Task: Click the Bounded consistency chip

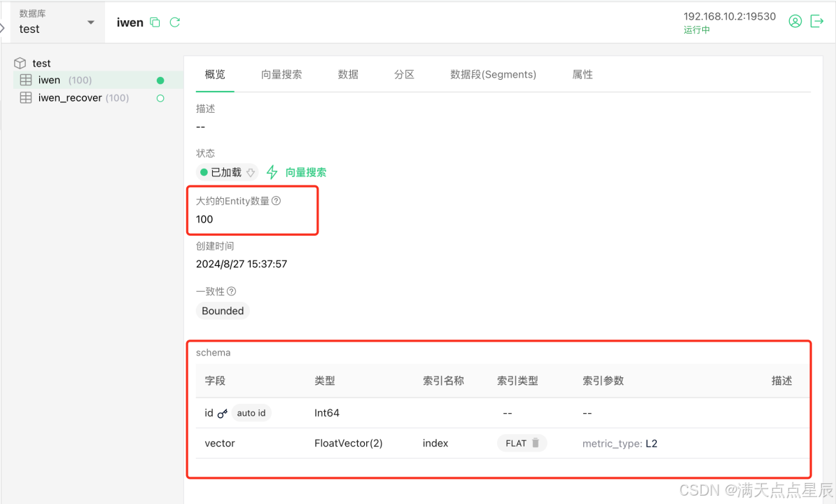Action: (223, 311)
